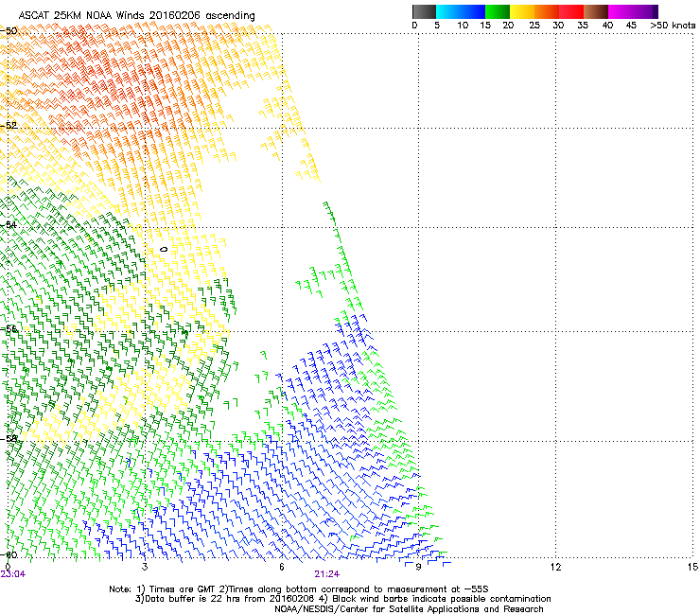Image resolution: width=700 pixels, height=615 pixels.
Task: Click the longitude 3 axis label
Action: [x=145, y=567]
